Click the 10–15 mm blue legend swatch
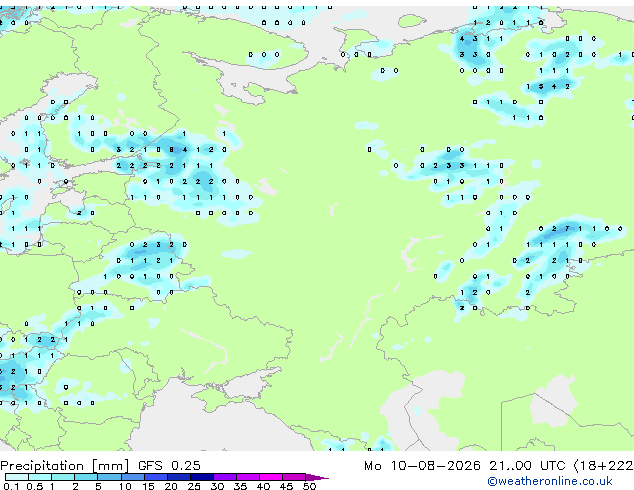The image size is (634, 490). pos(133,477)
